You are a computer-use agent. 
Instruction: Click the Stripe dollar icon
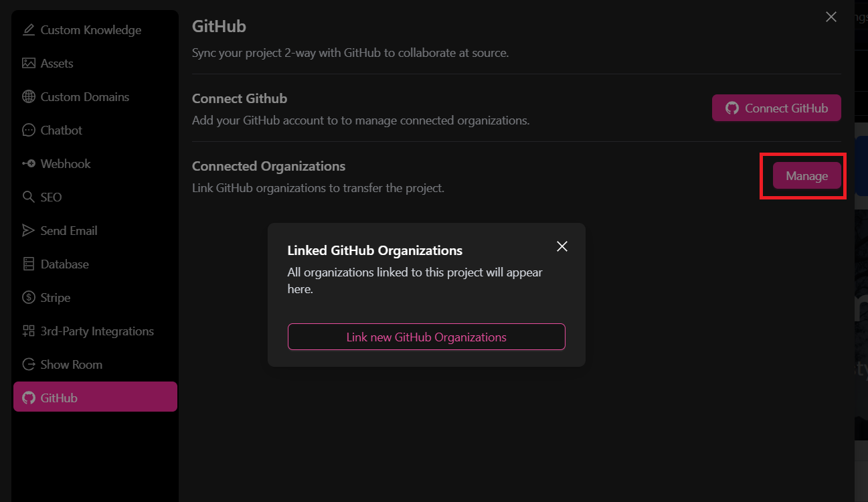click(28, 298)
